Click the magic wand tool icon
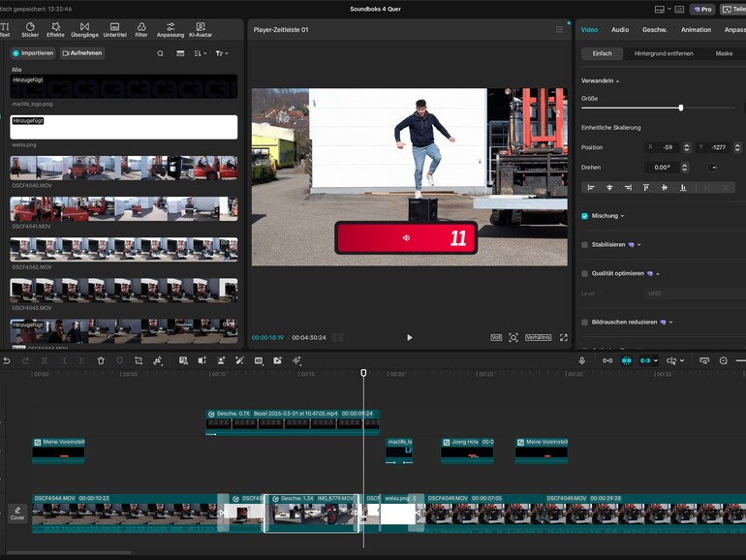 click(x=239, y=360)
